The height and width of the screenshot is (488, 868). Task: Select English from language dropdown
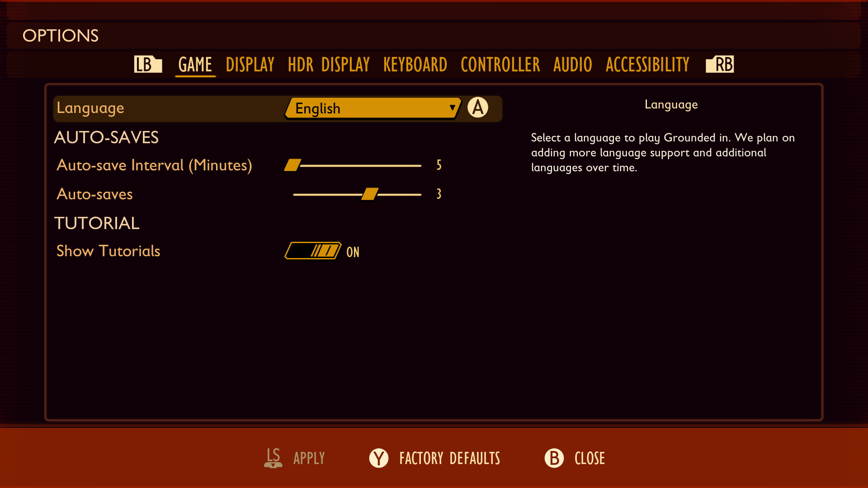tap(373, 108)
